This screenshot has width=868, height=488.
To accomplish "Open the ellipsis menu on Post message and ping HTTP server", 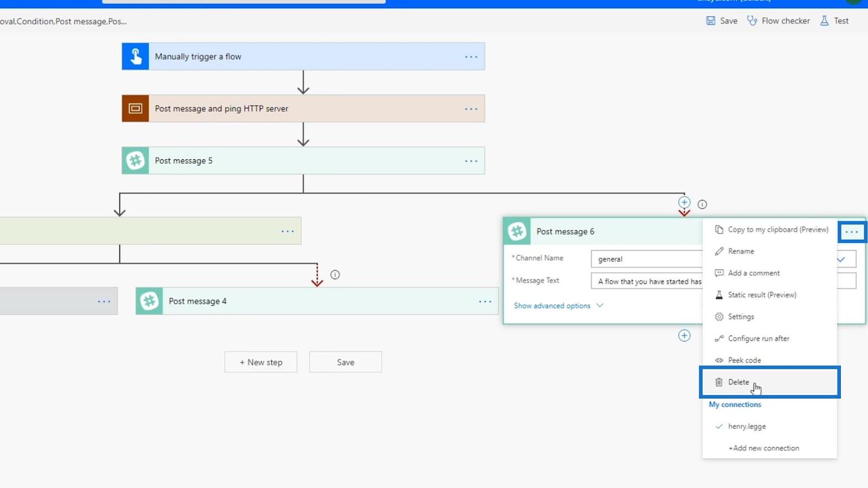I will click(x=471, y=109).
